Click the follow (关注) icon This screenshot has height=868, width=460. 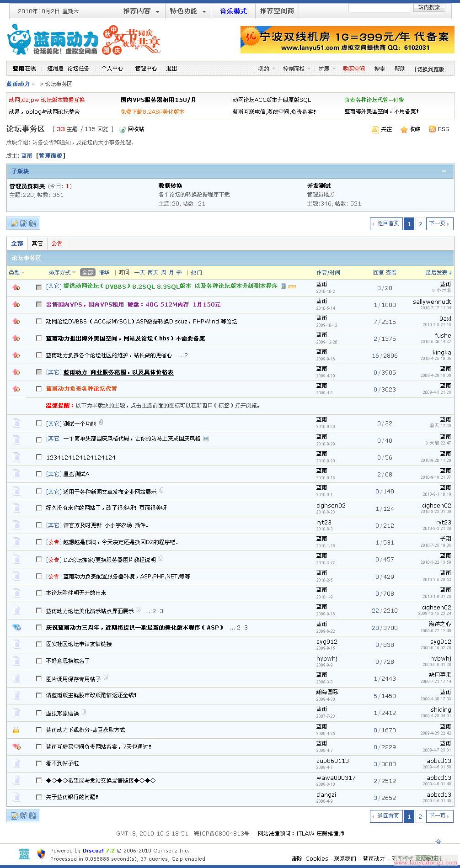tap(375, 130)
